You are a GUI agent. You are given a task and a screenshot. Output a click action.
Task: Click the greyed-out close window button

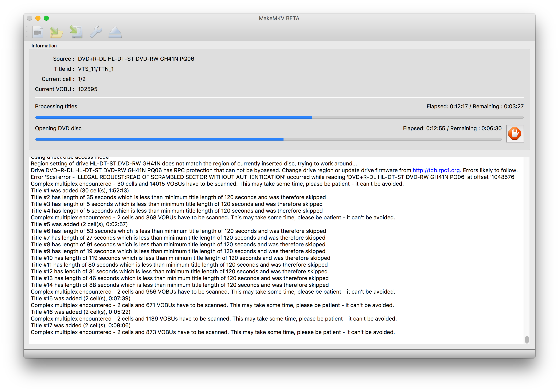30,18
